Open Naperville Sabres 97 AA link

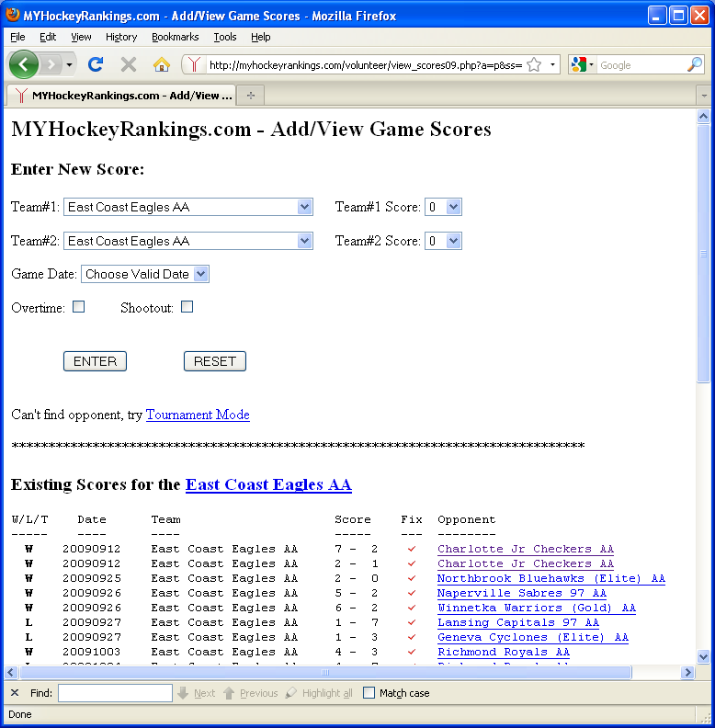pyautogui.click(x=522, y=593)
